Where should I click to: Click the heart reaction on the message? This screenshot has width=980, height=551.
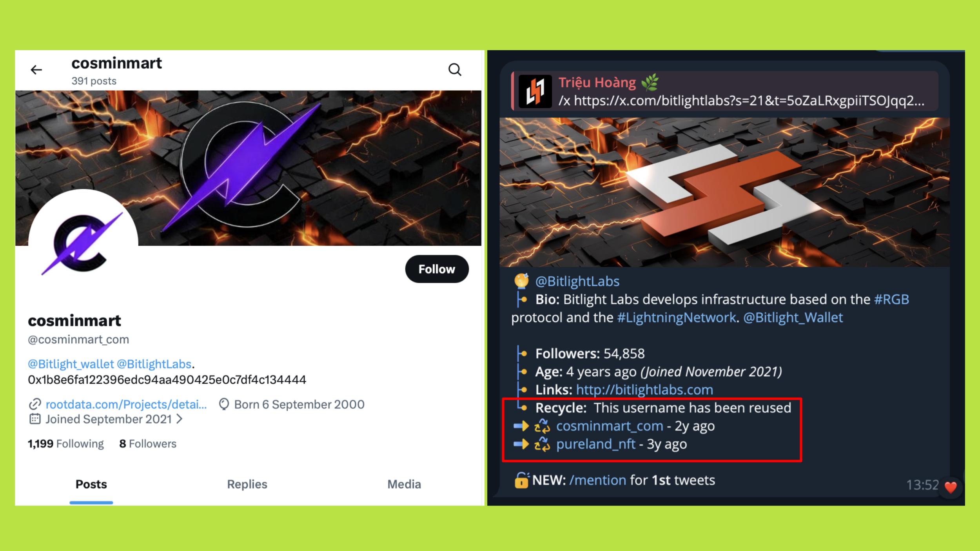coord(951,487)
